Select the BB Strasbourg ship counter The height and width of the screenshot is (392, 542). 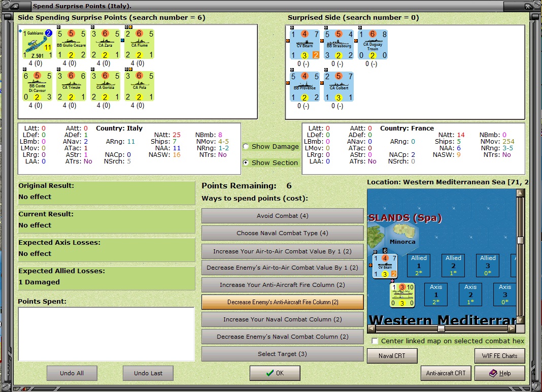pos(338,45)
